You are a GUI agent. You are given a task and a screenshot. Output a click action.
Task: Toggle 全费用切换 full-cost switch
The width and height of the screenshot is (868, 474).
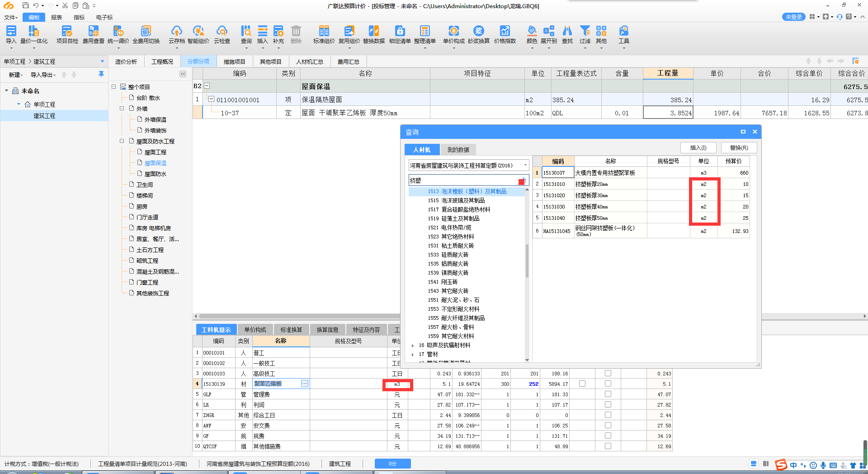pos(146,34)
